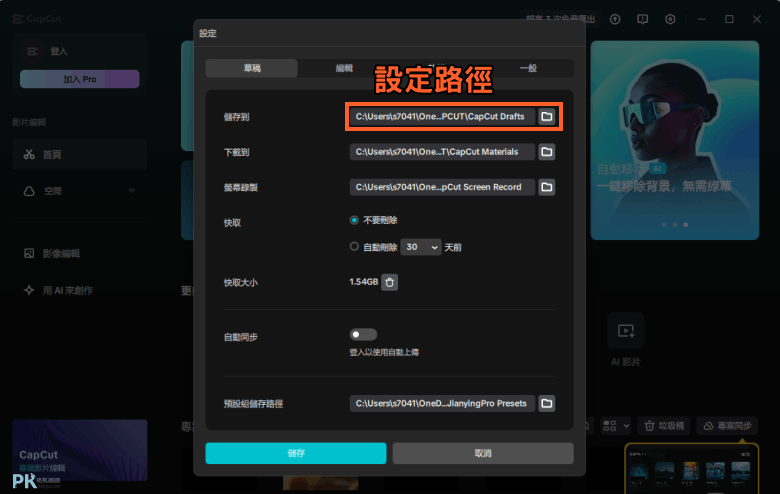Viewport: 780px width, 494px height.
Task: Browse folder for 下載到 materials path
Action: coord(547,152)
